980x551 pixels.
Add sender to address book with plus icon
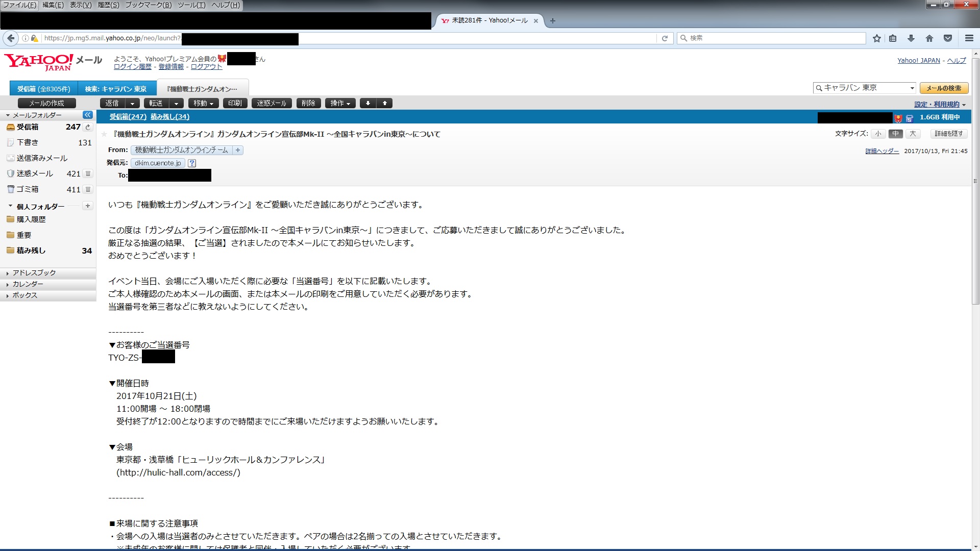pyautogui.click(x=238, y=150)
